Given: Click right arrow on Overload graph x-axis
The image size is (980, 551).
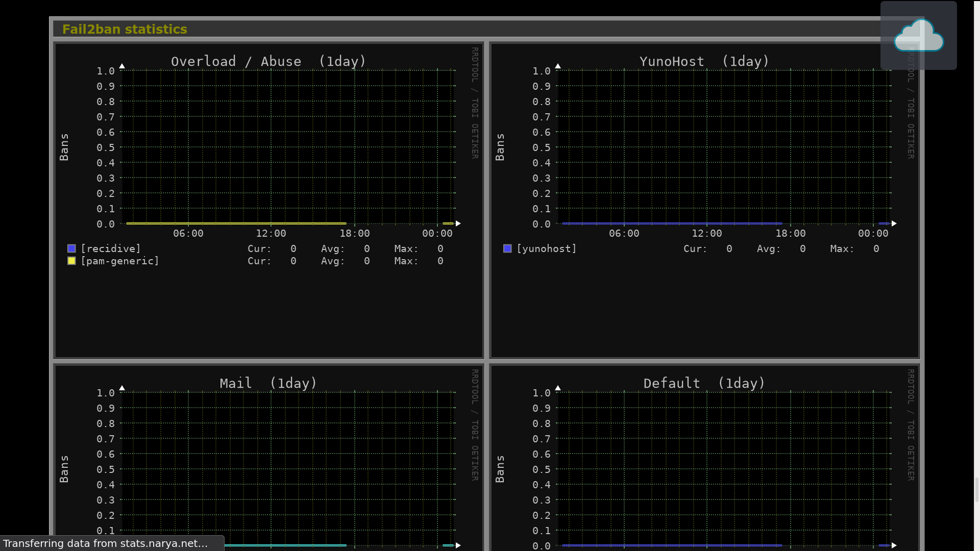Looking at the screenshot, I should coord(458,223).
